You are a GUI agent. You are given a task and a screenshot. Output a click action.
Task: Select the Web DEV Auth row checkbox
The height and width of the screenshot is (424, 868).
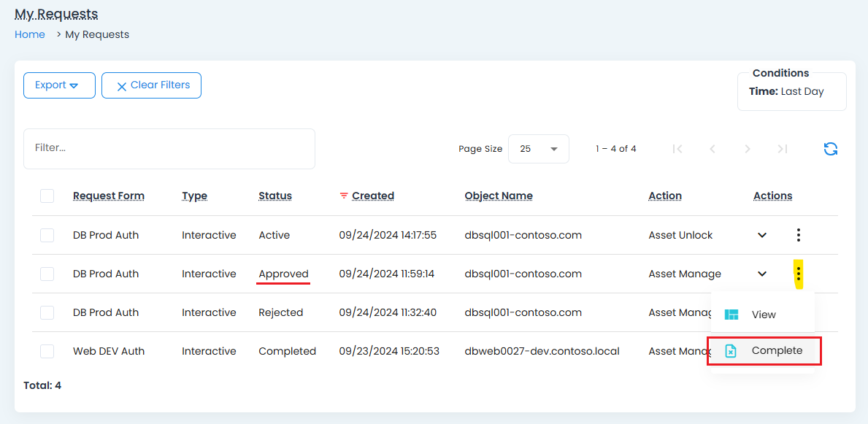pos(47,351)
